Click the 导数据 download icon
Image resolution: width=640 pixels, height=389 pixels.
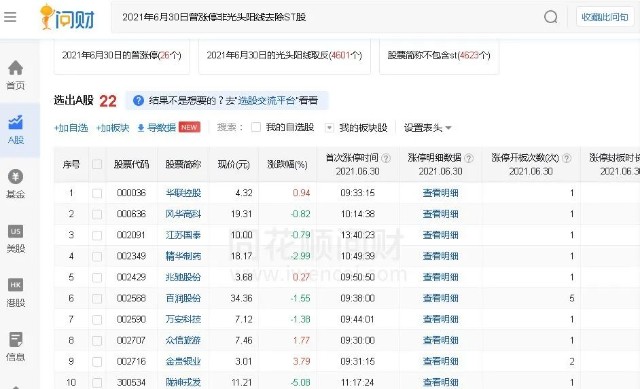[x=141, y=128]
